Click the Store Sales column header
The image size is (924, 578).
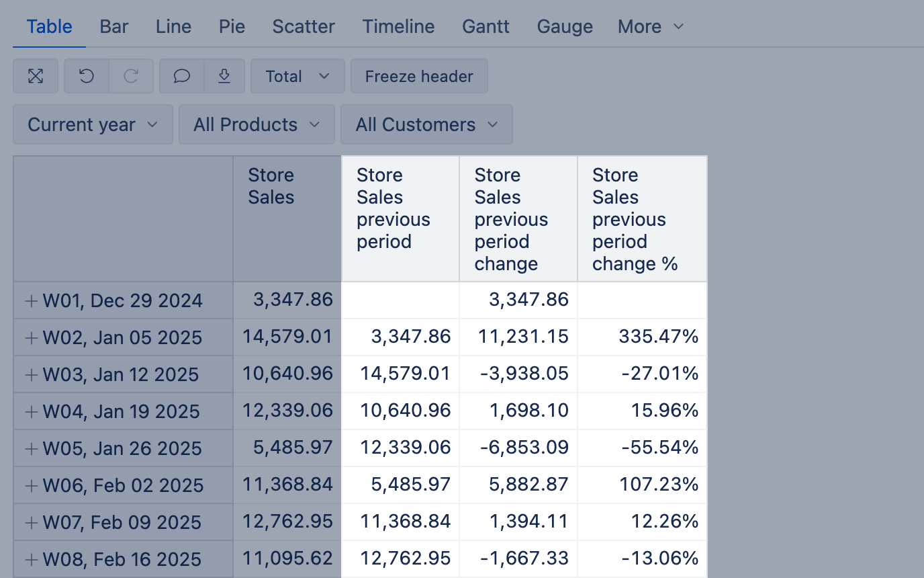[x=271, y=186]
